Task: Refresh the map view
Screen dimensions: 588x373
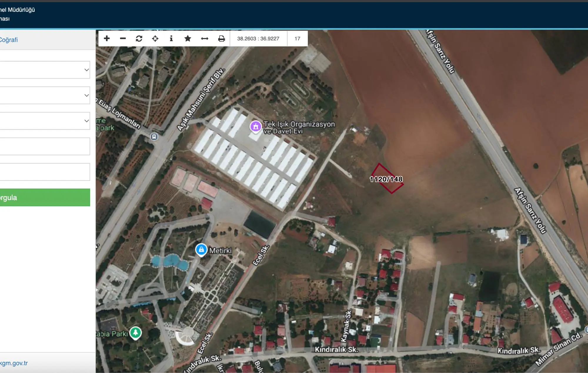Action: coord(139,39)
